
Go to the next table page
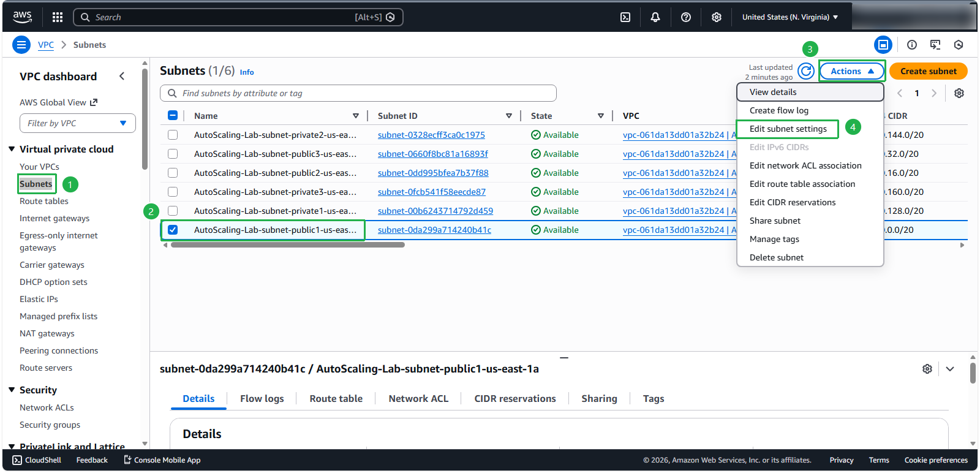coord(934,93)
